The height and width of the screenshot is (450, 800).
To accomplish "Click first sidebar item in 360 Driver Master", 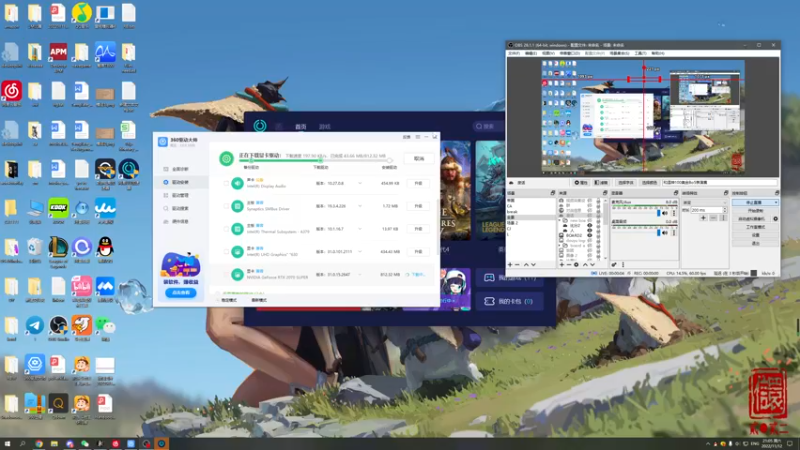I will coord(180,169).
